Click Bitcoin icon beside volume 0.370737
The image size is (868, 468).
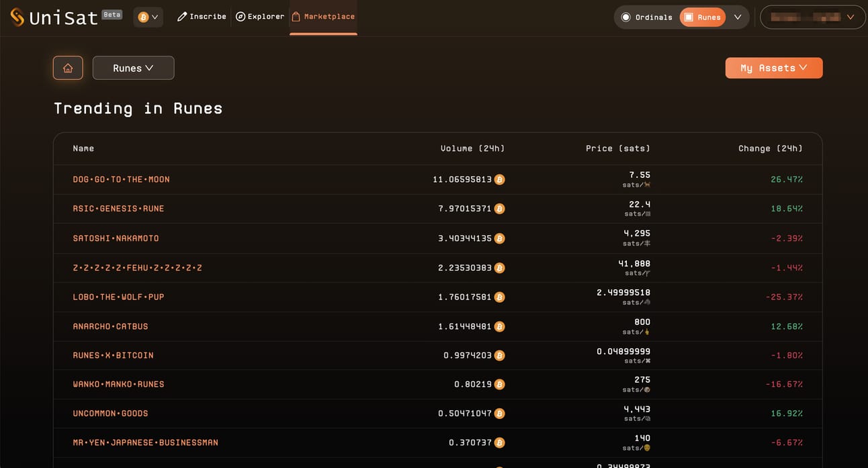[499, 442]
